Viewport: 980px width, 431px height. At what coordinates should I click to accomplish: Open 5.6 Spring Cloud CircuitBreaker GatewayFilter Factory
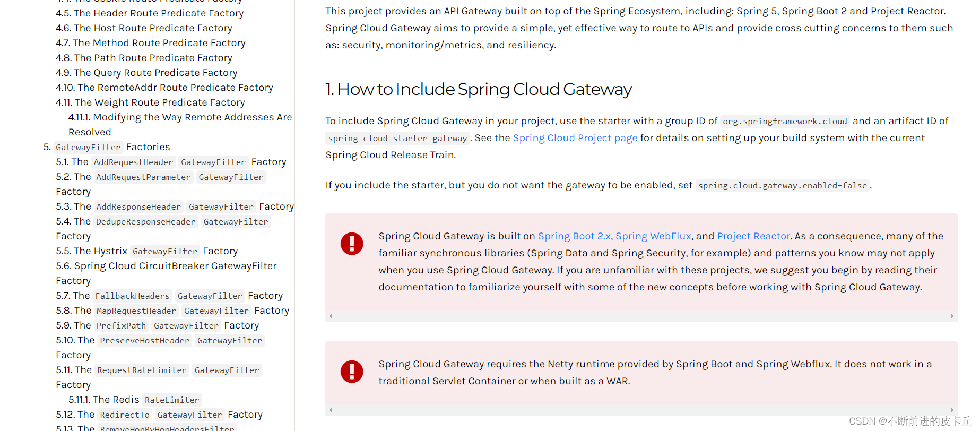tap(166, 273)
